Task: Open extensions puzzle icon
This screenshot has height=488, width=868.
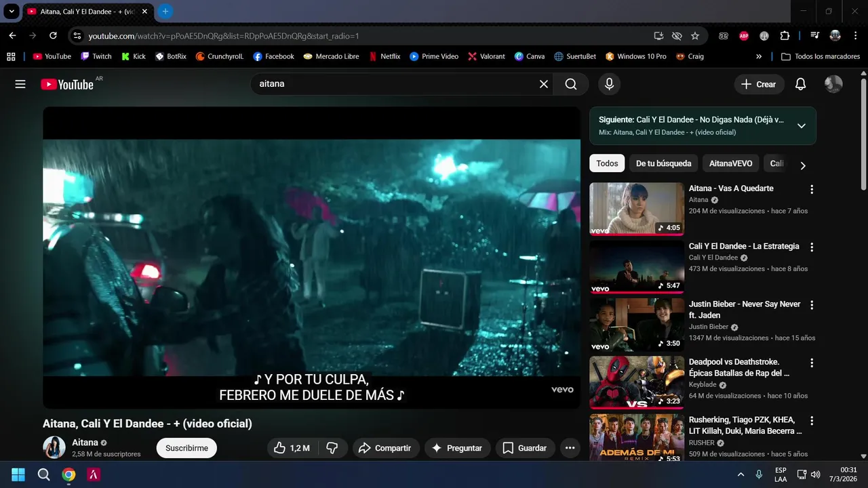Action: (785, 36)
